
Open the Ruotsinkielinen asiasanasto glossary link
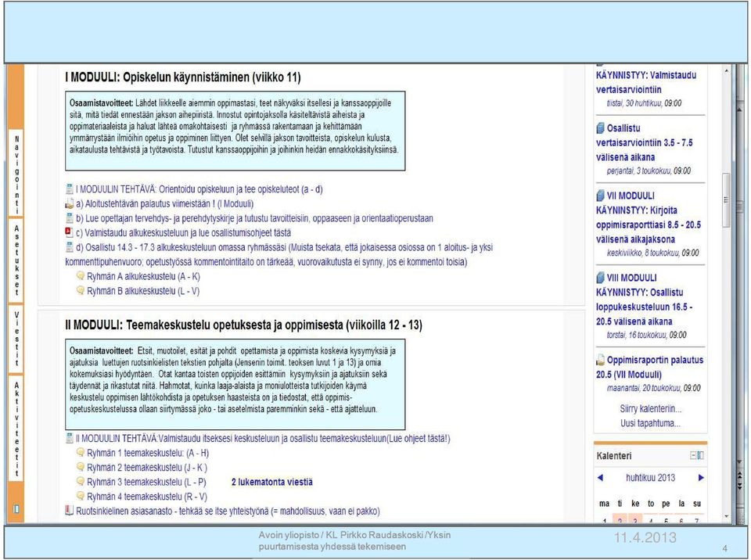(x=228, y=512)
